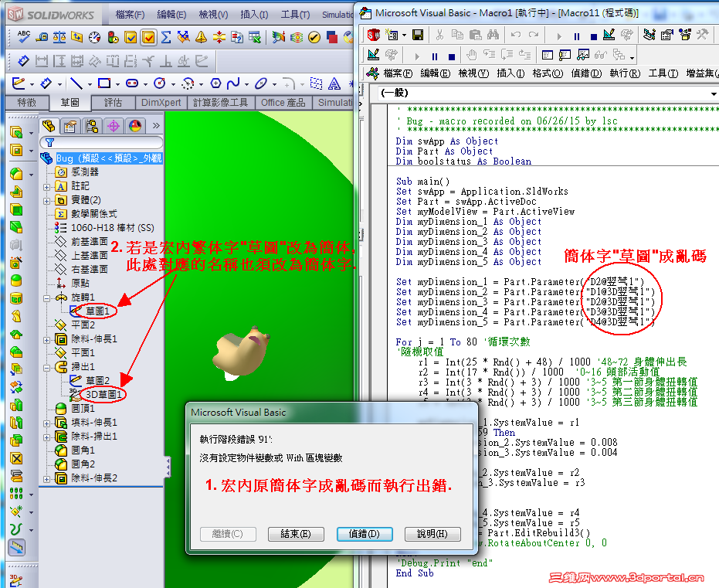Click the bug model in viewport
This screenshot has height=588, width=719.
pyautogui.click(x=241, y=352)
